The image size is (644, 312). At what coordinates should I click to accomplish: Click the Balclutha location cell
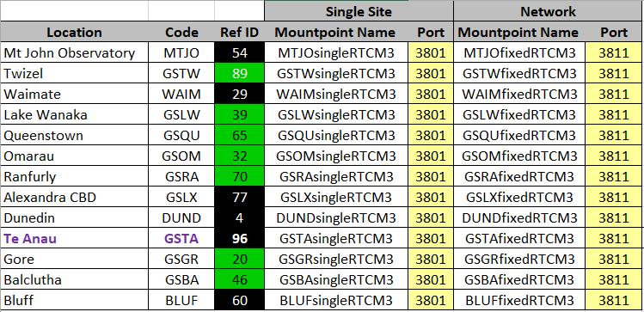coord(74,279)
